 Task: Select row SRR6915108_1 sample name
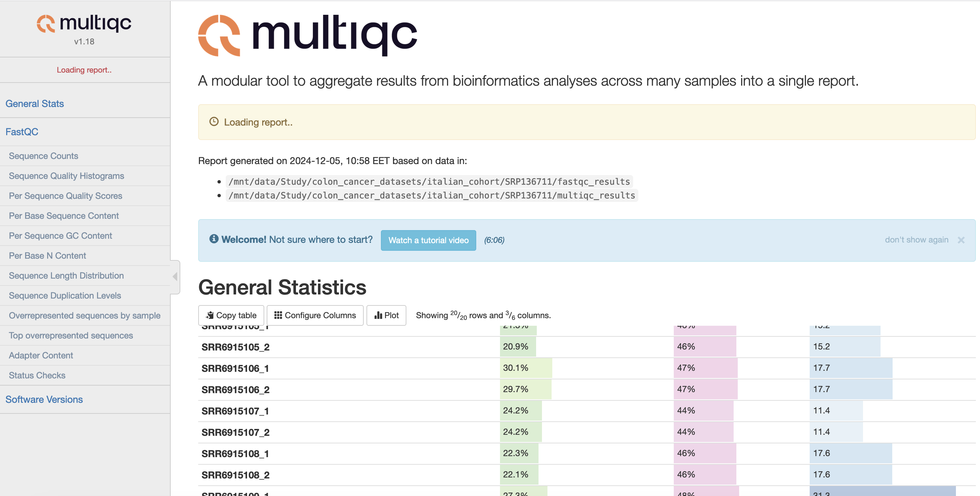click(235, 453)
